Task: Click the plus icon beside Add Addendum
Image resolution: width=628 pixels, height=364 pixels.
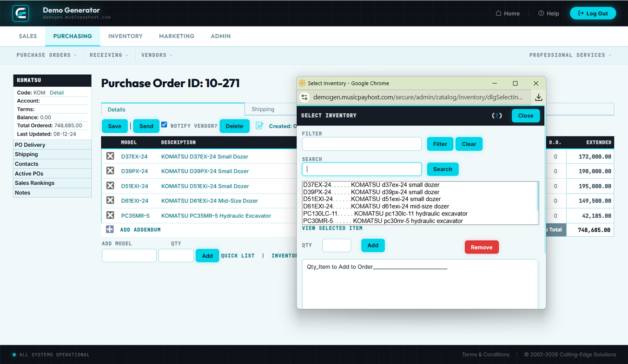Action: (110, 229)
